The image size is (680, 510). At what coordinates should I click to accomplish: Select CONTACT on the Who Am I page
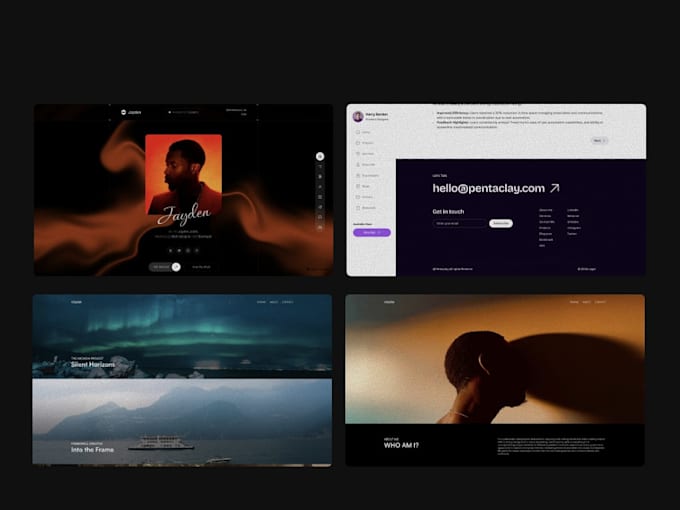600,302
